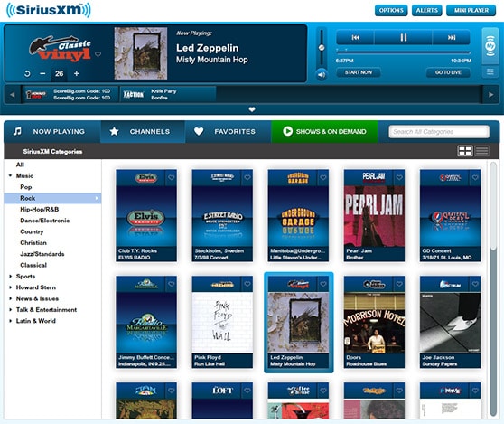Switch to list view layout
Viewport: 504px width, 424px height.
click(481, 151)
